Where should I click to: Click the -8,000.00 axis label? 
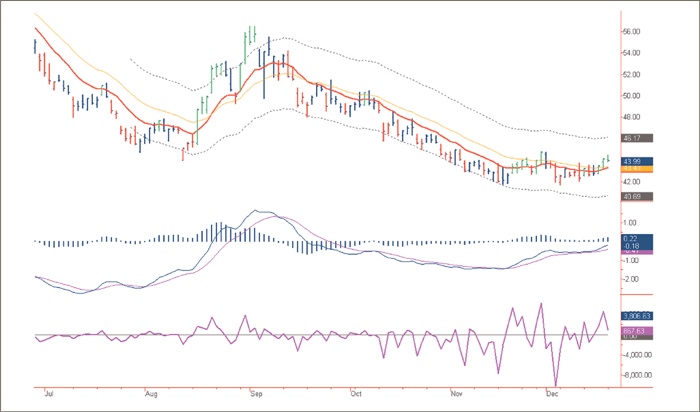(x=640, y=375)
